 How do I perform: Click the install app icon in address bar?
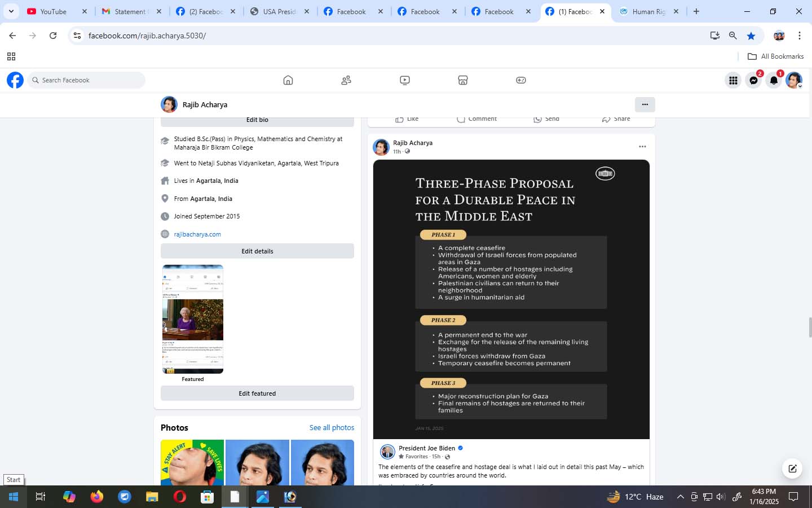[715, 36]
